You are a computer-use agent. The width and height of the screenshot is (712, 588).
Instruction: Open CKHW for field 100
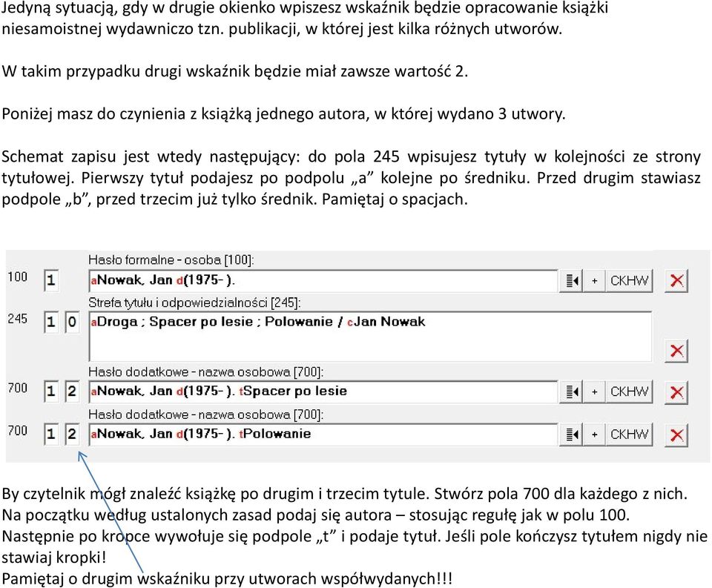pyautogui.click(x=630, y=280)
